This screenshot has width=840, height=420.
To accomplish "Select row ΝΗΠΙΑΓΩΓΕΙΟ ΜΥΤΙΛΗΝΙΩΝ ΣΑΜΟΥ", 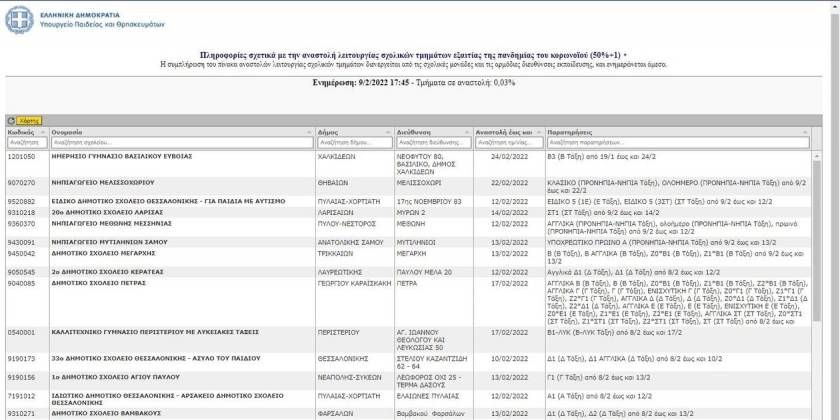I will (408, 243).
